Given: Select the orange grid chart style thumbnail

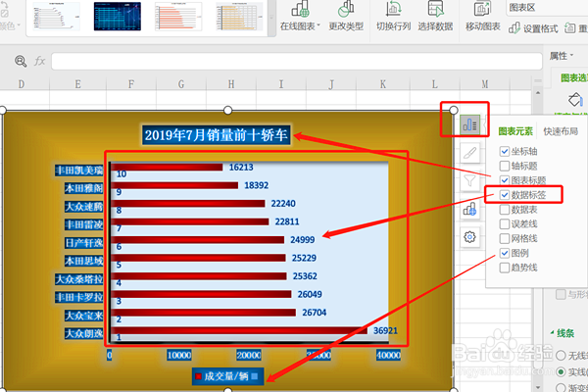Looking at the screenshot, I should point(239,16).
